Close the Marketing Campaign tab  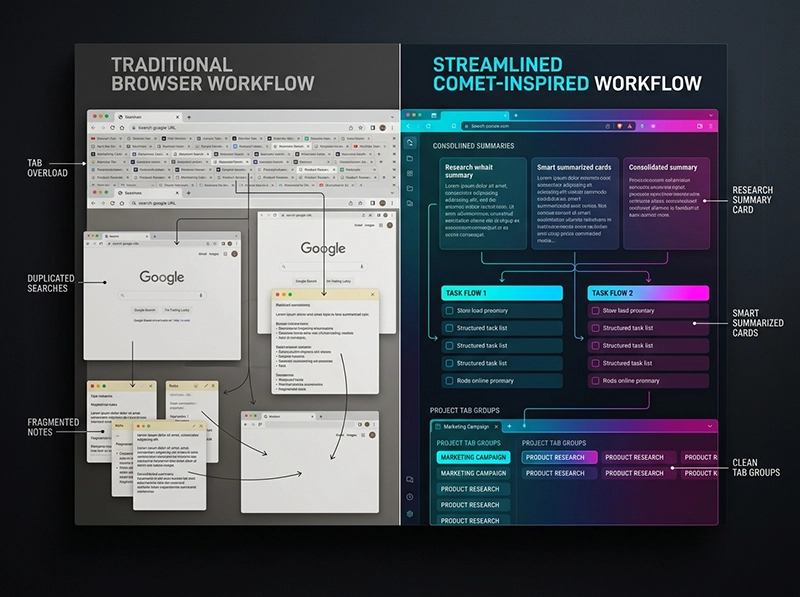496,426
